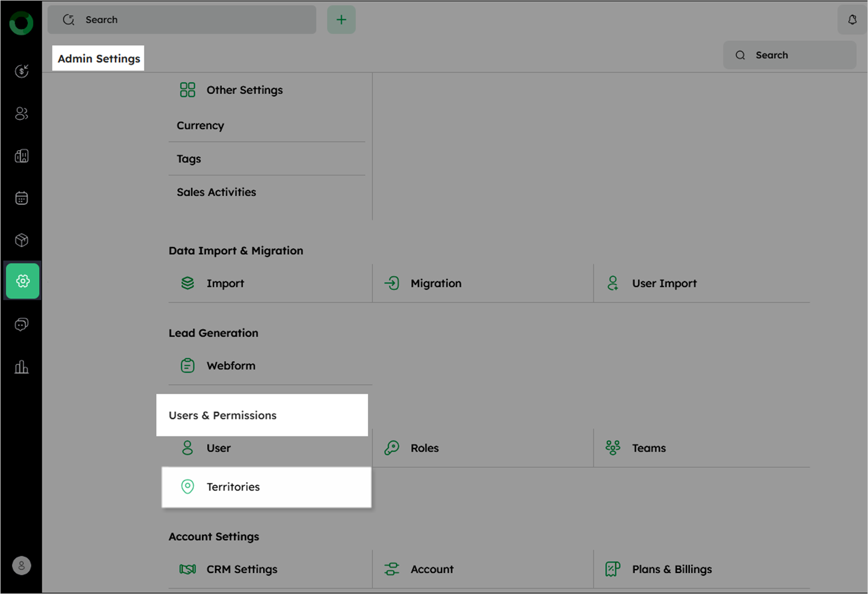This screenshot has width=868, height=594.
Task: Open the Webform settings
Action: click(231, 366)
